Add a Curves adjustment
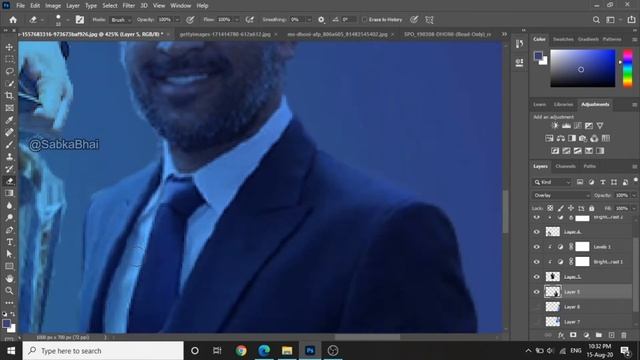The height and width of the screenshot is (360, 640). click(x=578, y=126)
